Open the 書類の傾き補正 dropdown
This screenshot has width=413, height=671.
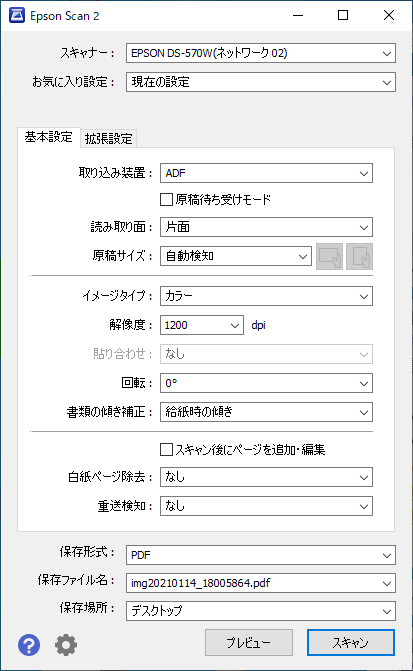266,412
